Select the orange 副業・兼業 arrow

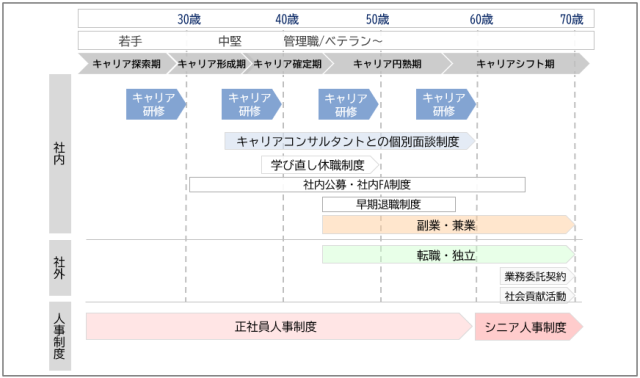pyautogui.click(x=448, y=225)
